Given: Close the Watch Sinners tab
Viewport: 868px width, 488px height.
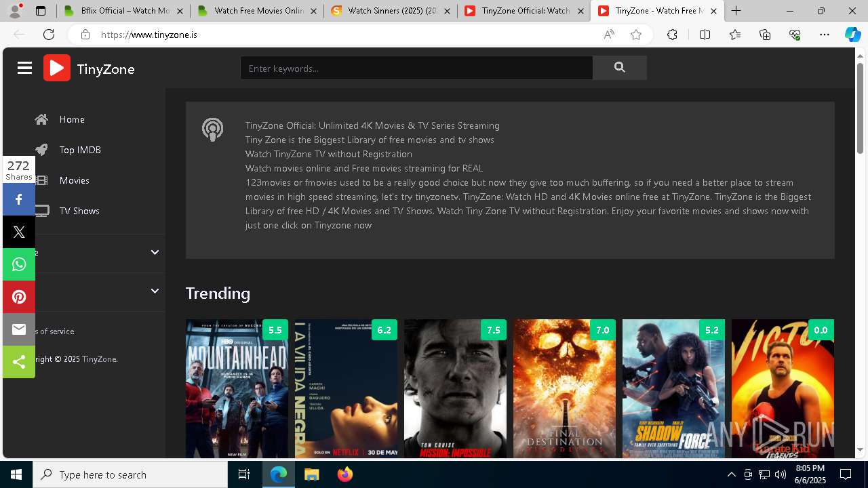Looking at the screenshot, I should (447, 11).
